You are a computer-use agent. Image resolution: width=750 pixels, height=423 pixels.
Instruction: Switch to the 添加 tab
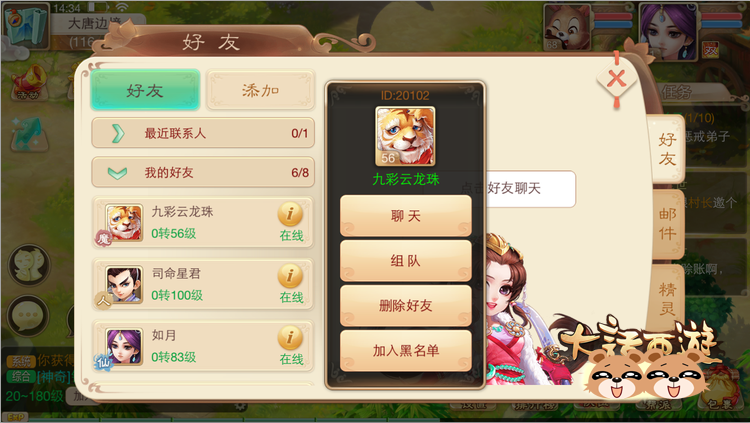click(261, 90)
